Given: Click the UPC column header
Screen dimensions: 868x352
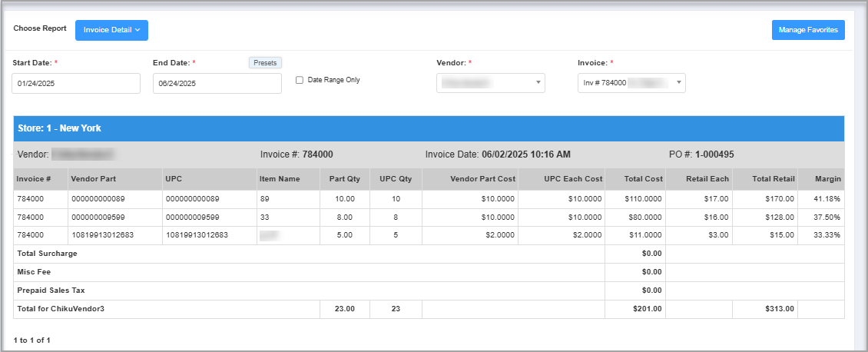Looking at the screenshot, I should pos(174,179).
